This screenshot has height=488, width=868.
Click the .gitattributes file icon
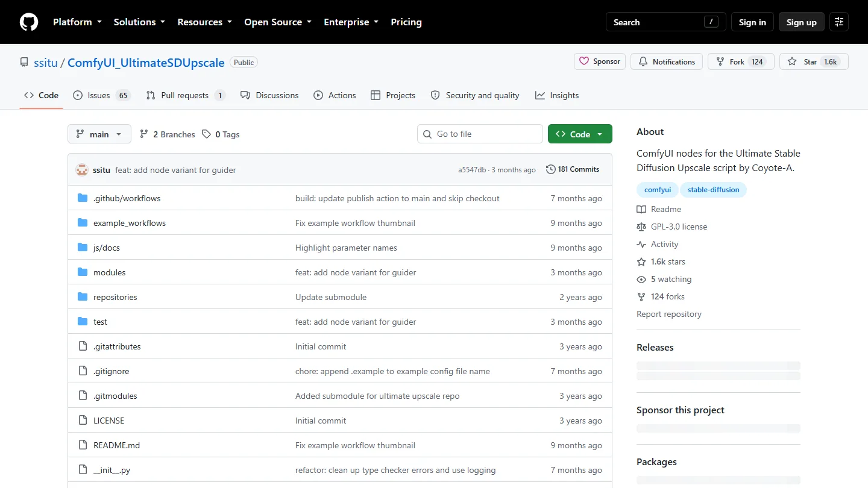point(83,346)
